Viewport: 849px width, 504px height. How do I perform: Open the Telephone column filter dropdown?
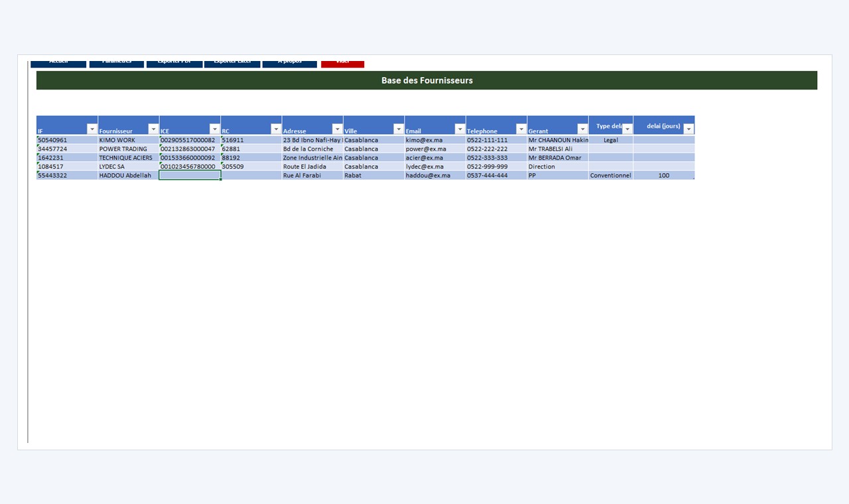[521, 129]
